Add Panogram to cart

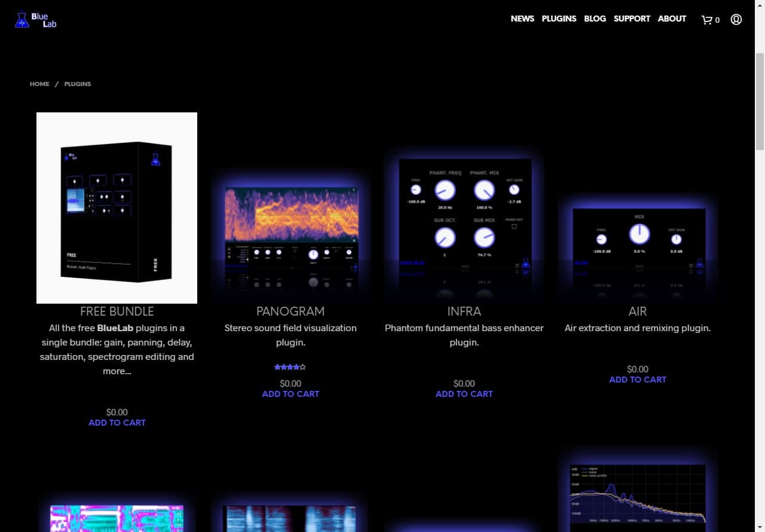click(290, 394)
